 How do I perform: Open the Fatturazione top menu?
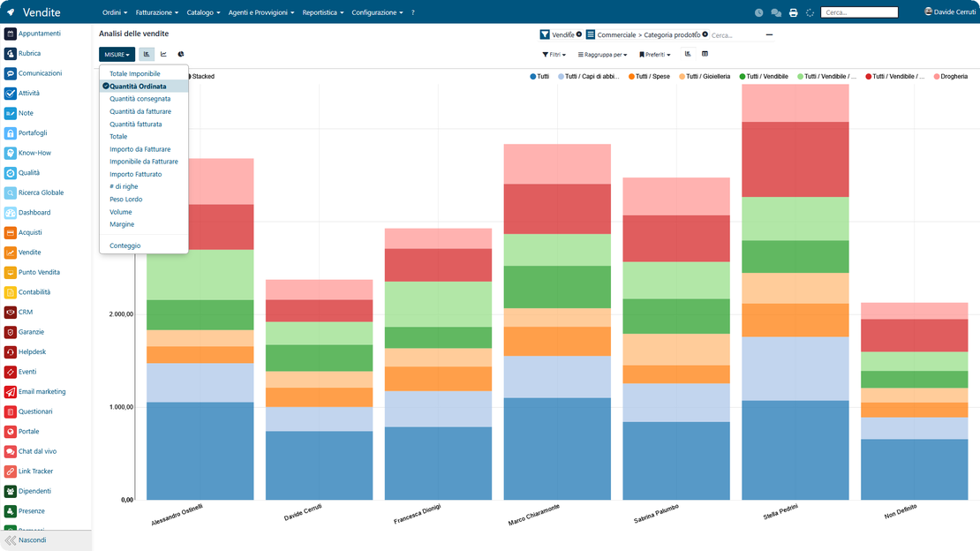coord(157,12)
